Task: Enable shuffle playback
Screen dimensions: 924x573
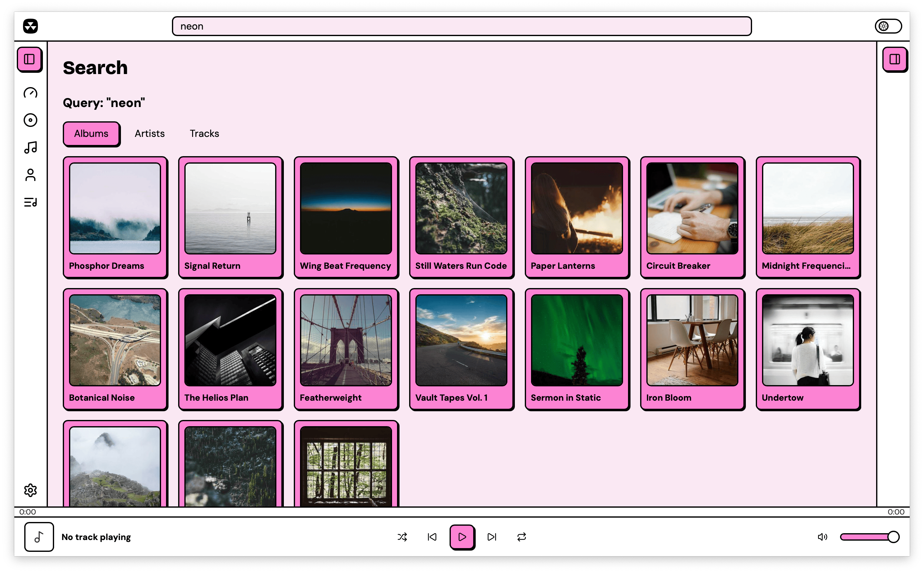Action: click(x=403, y=537)
